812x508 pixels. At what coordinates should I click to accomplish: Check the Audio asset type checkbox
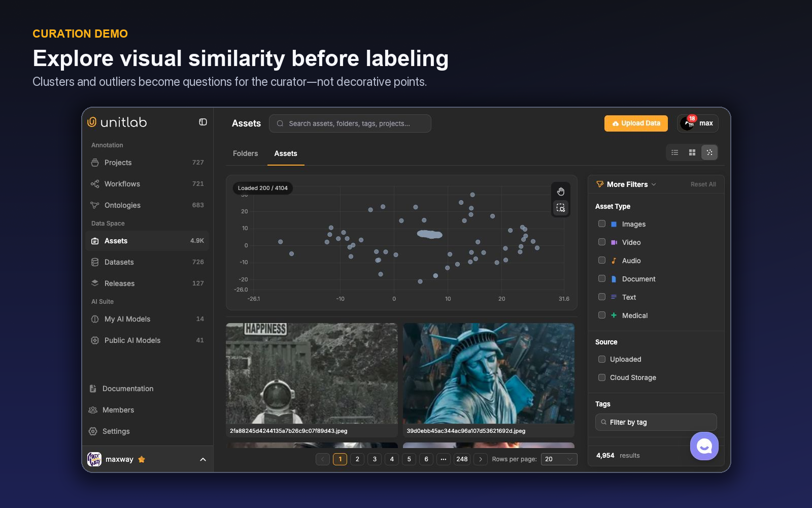(x=602, y=260)
